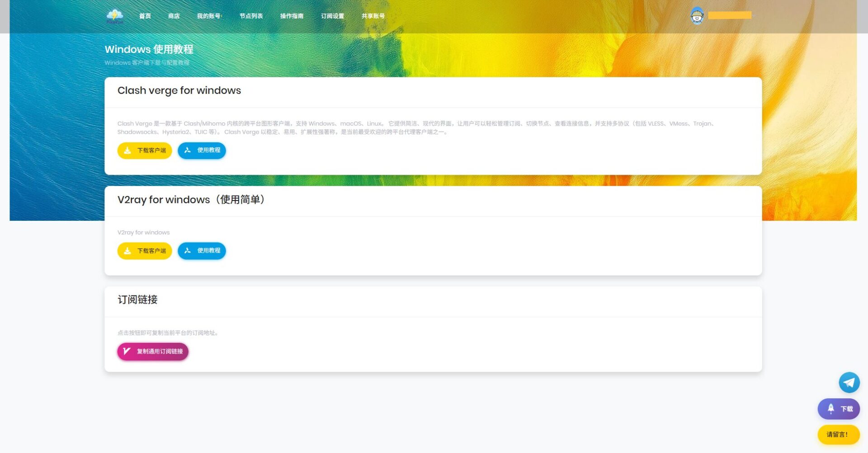Click download icon on V2ray 下载客户端 button

coord(127,251)
